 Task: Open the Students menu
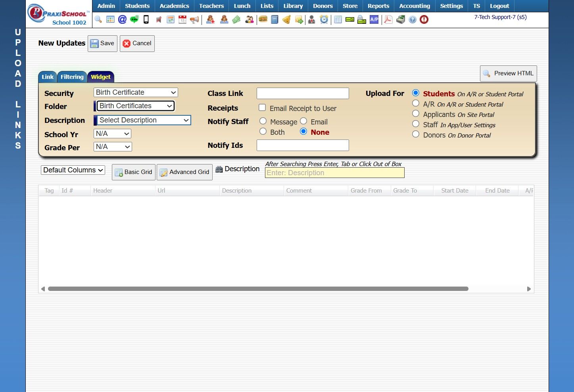tap(137, 6)
